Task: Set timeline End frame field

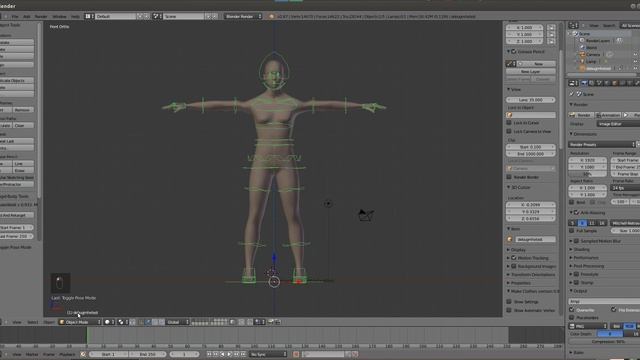Action: click(147, 354)
